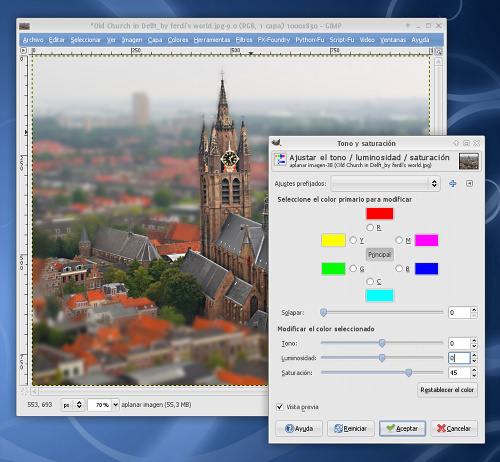Screen dimensions: 500x462
Task: Select the Y yellow radio button
Action: pos(353,240)
